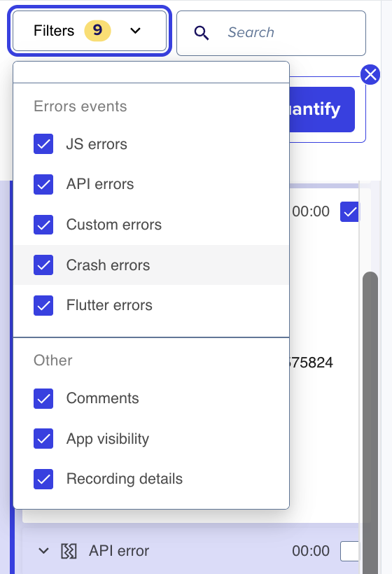This screenshot has width=392, height=574.
Task: Collapse the Filters dropdown
Action: point(90,31)
